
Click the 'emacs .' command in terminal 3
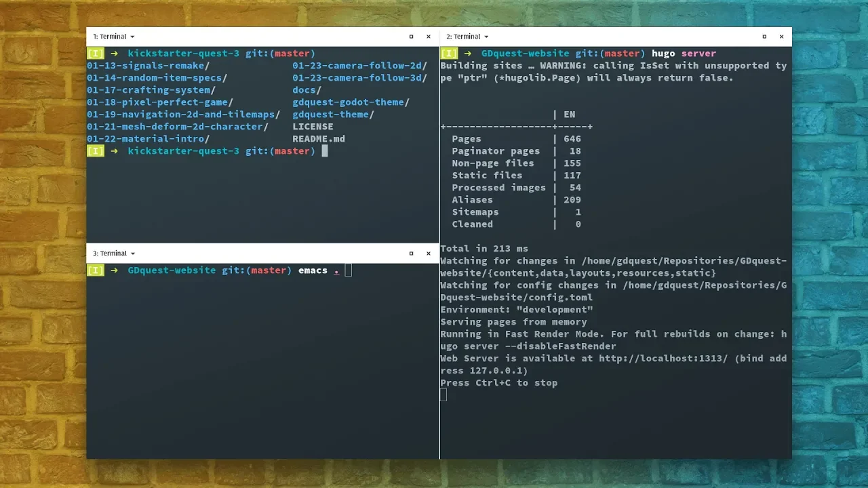[319, 270]
